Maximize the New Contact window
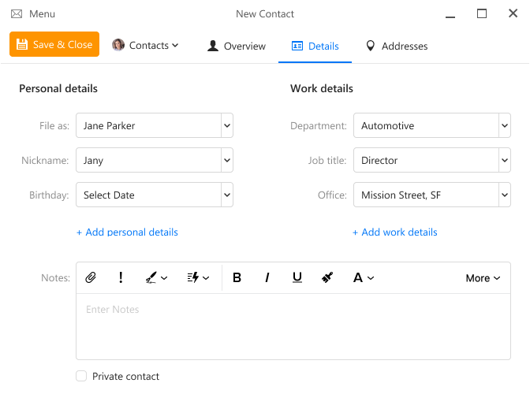Screen dimensions: 530x420 pos(482,14)
